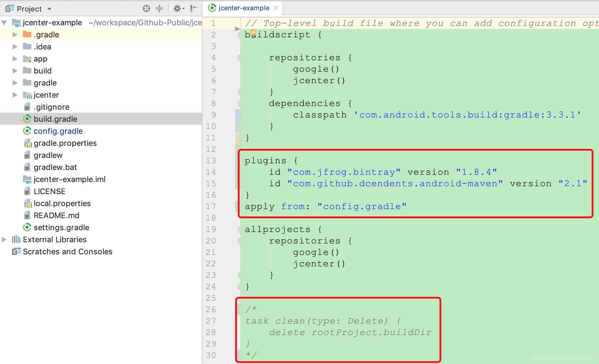This screenshot has height=364, width=599.
Task: Click "com.github.dcendents.android-maven" string
Action: pyautogui.click(x=395, y=184)
